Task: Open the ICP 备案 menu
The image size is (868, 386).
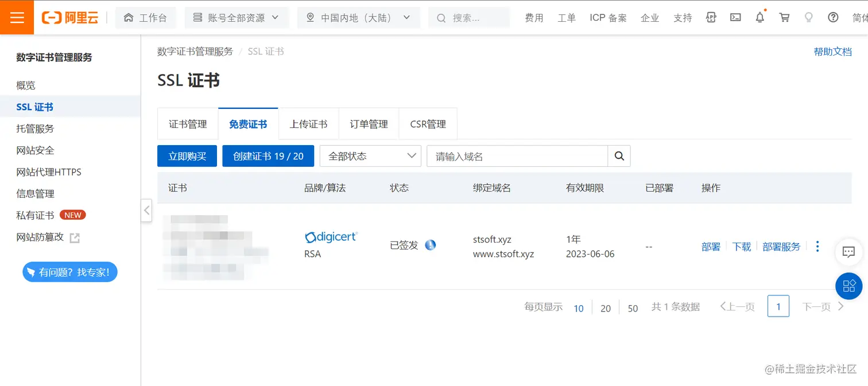Action: 608,18
